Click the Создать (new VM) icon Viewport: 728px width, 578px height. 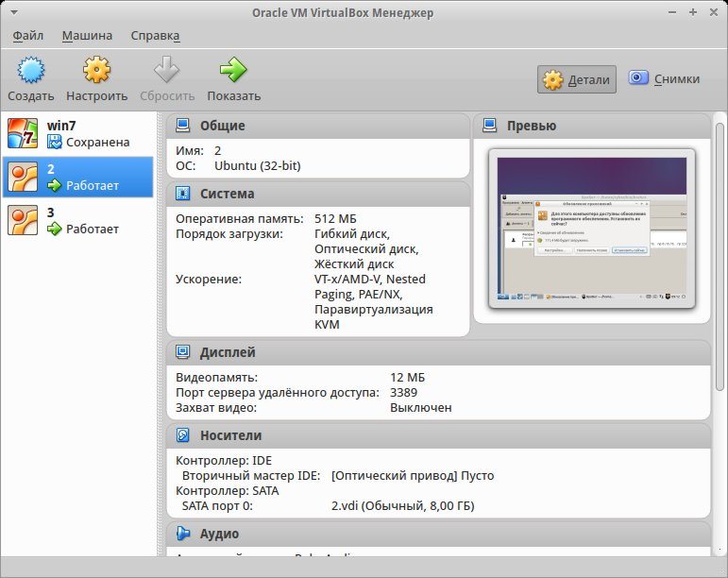[x=30, y=70]
